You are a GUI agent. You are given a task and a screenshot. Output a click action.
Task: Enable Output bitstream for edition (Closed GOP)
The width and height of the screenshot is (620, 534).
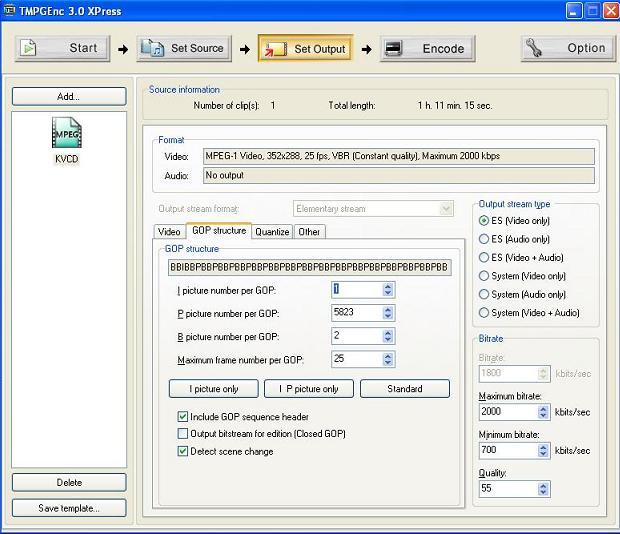click(x=183, y=434)
